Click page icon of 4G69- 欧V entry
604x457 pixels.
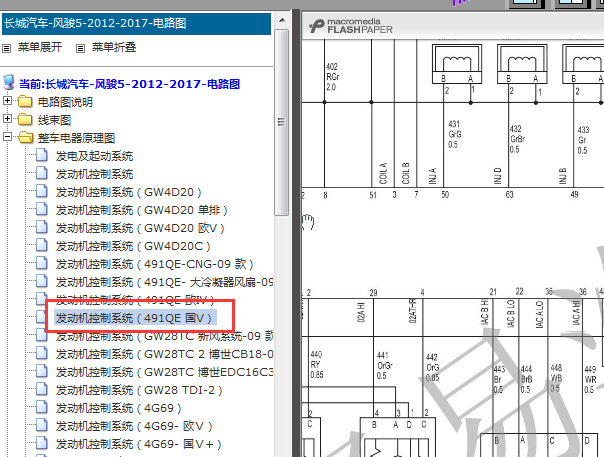tap(42, 425)
